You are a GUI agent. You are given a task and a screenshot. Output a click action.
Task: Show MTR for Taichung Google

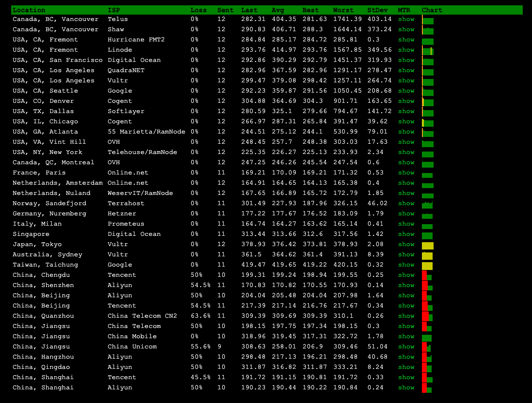click(x=406, y=265)
